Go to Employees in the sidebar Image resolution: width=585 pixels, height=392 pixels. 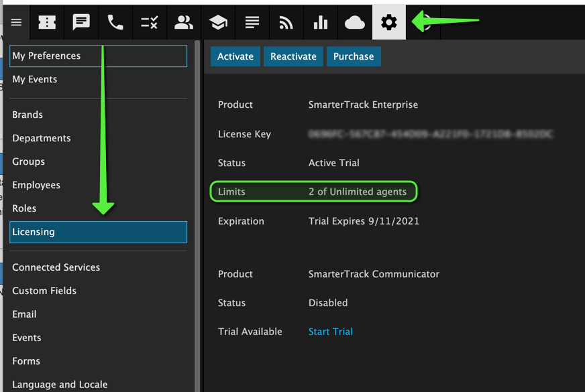pyautogui.click(x=36, y=185)
